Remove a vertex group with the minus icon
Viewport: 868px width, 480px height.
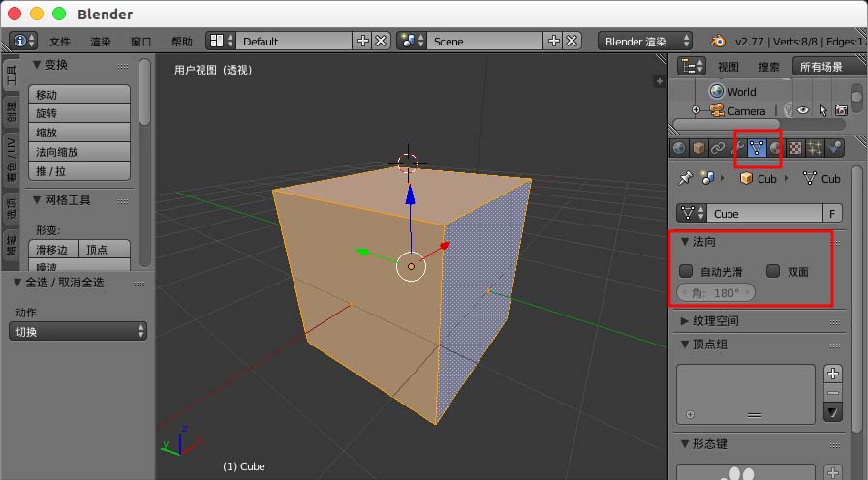click(x=833, y=393)
